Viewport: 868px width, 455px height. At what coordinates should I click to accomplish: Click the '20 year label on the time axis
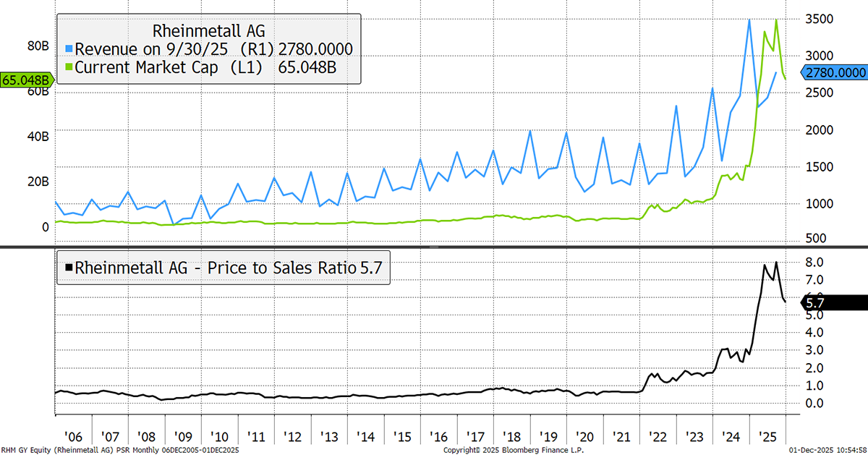584,438
